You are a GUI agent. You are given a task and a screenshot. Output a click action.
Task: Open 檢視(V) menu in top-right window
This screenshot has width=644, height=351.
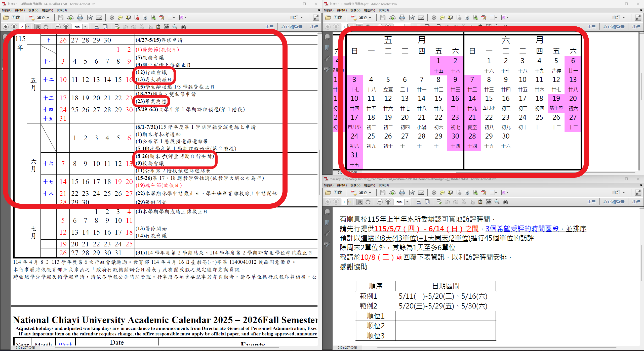click(x=355, y=10)
